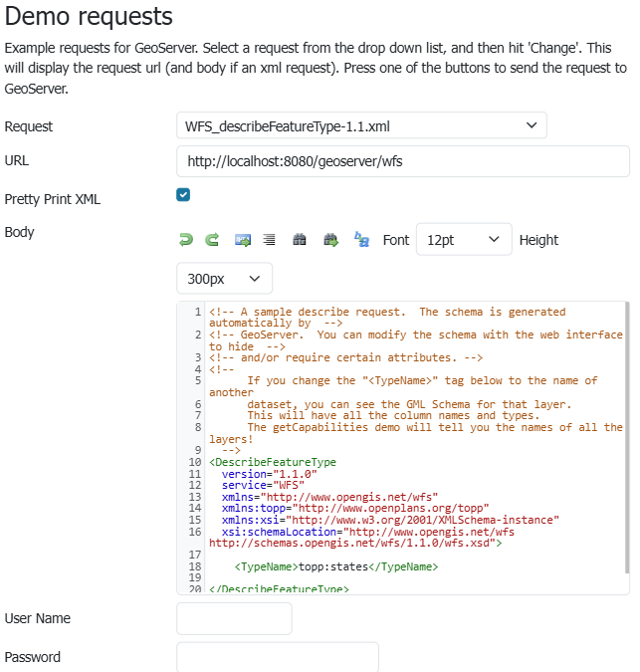
Task: Click line number 10 in editor gutter
Action: (195, 462)
